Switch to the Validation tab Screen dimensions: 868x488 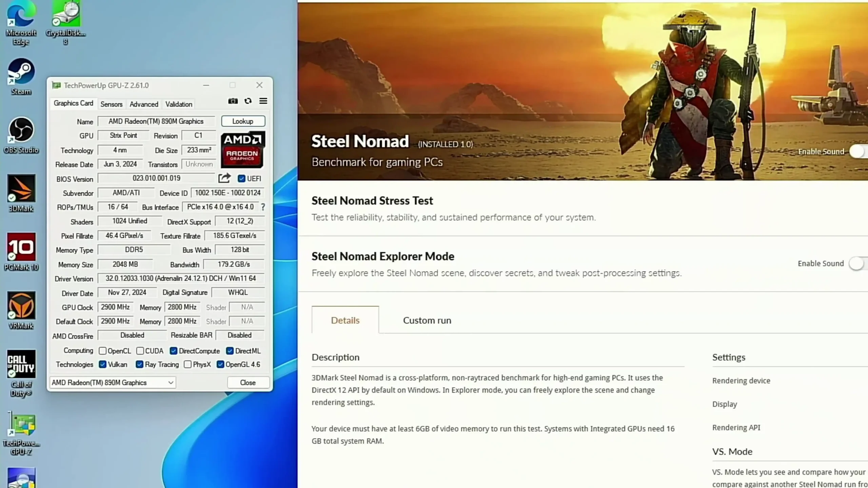coord(179,104)
